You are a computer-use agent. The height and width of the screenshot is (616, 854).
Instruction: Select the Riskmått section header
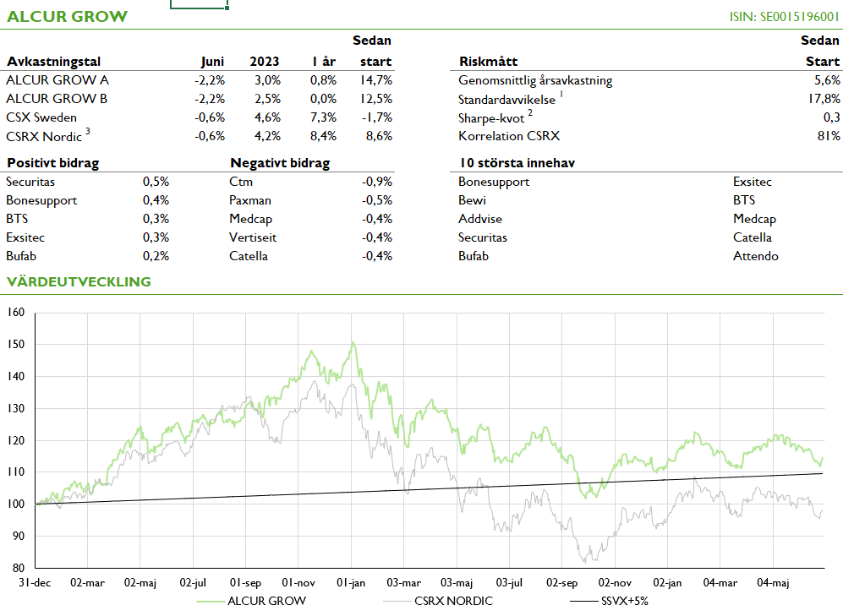click(488, 62)
